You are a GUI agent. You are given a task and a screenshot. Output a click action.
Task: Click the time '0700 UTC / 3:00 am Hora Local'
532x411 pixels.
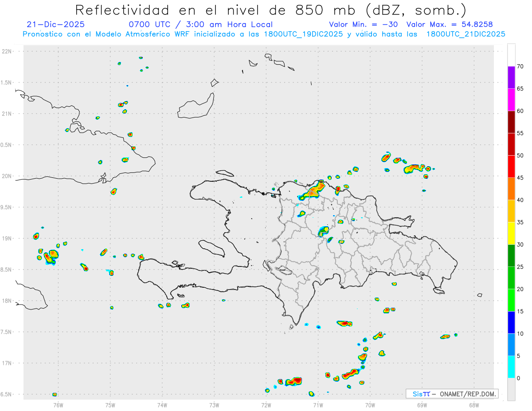(200, 24)
